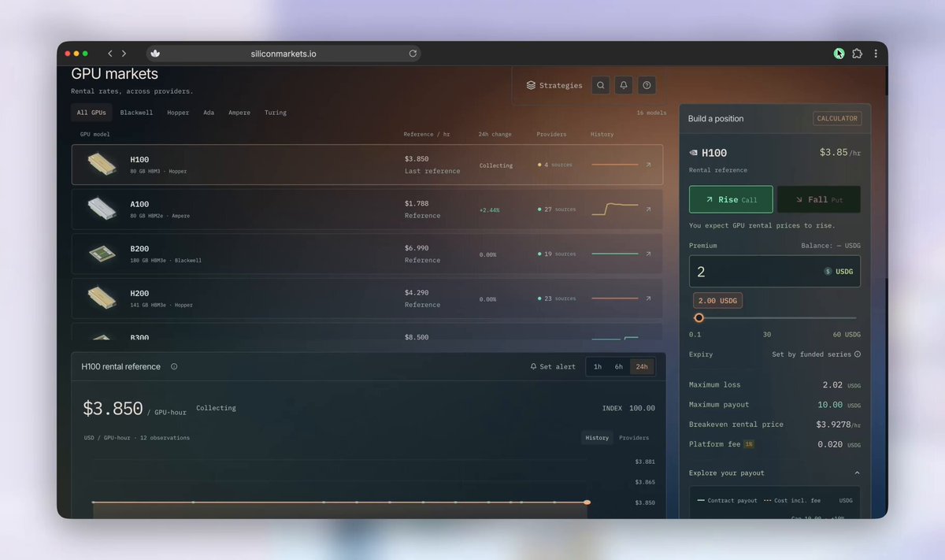Click the info icon beside Set by funded series
Image resolution: width=945 pixels, height=560 pixels.
pyautogui.click(x=858, y=354)
